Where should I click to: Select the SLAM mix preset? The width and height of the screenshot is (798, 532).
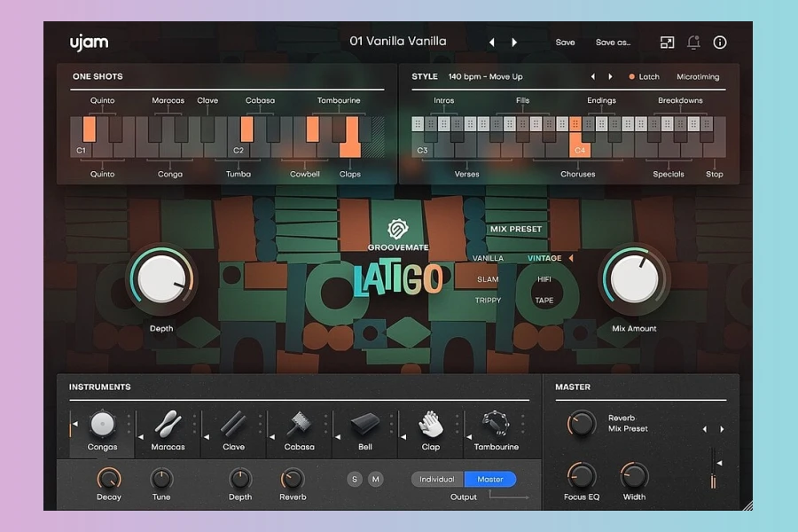[488, 279]
